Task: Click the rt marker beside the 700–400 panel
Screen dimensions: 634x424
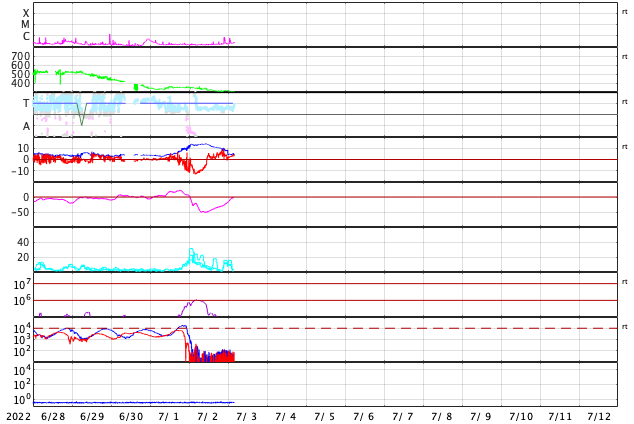Action: point(625,57)
